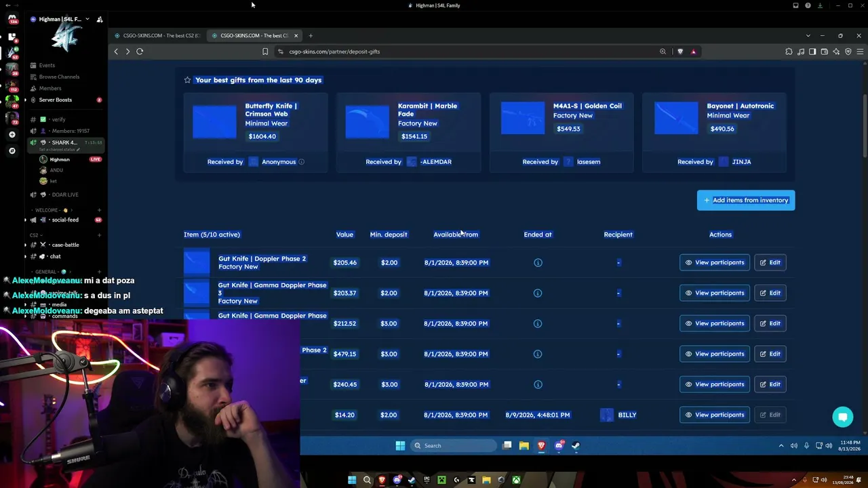This screenshot has width=868, height=488.
Task: Open the browser hamburger menu
Action: [x=860, y=52]
